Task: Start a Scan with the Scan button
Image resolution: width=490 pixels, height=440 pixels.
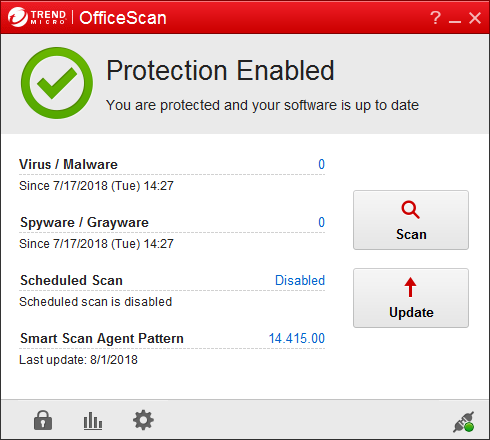Action: [x=411, y=220]
